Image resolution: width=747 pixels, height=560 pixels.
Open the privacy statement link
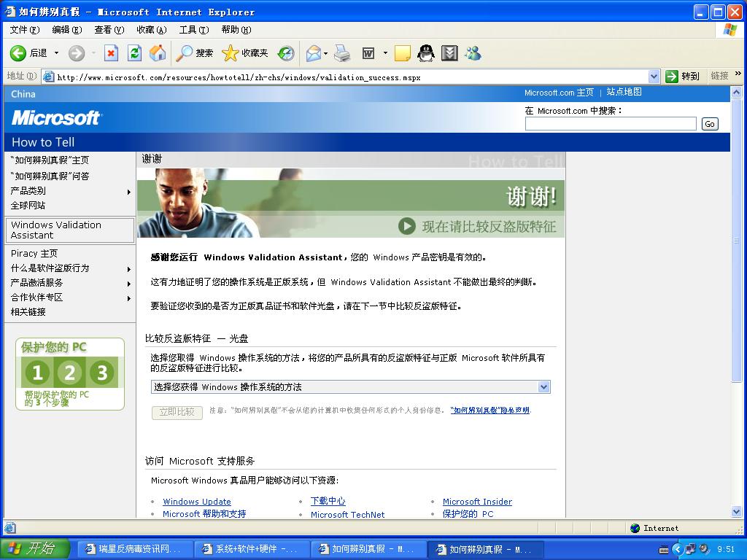tap(490, 410)
